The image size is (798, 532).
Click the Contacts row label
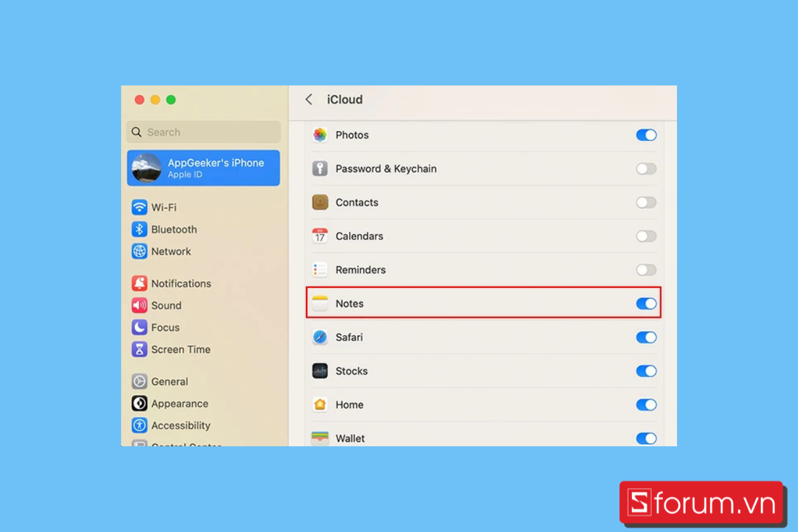356,202
